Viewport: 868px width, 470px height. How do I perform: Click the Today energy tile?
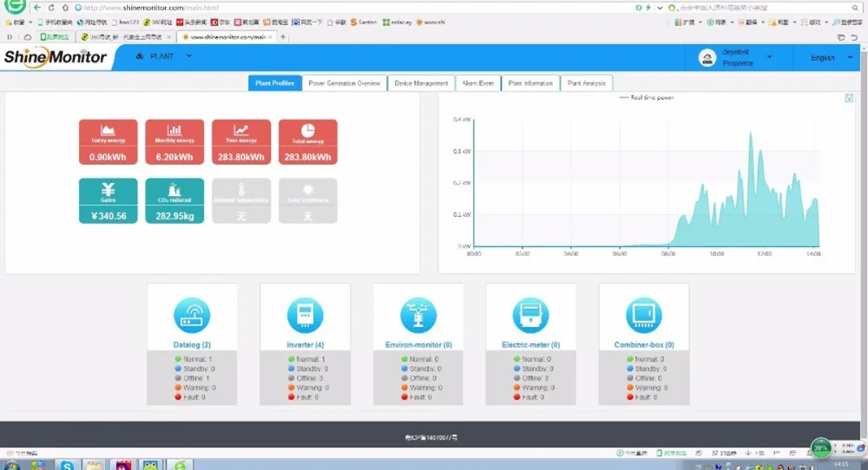point(108,142)
